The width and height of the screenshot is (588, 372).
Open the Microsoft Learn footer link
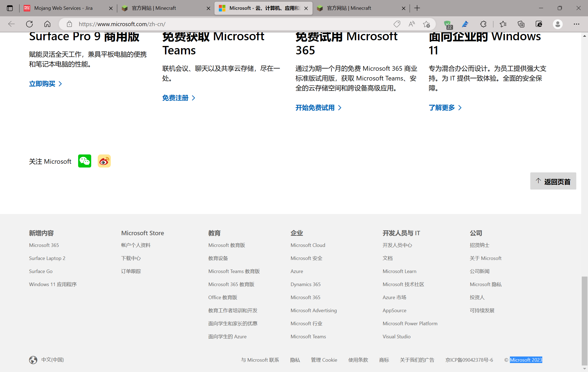[399, 271]
